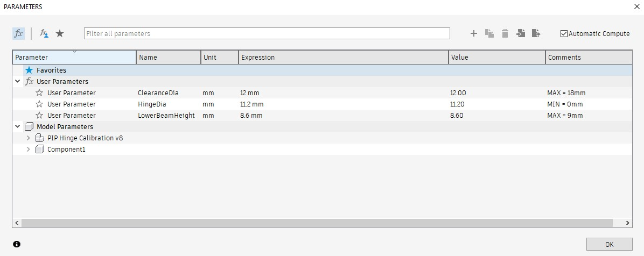The height and width of the screenshot is (256, 644).
Task: Select the User Parameters group label
Action: (62, 81)
